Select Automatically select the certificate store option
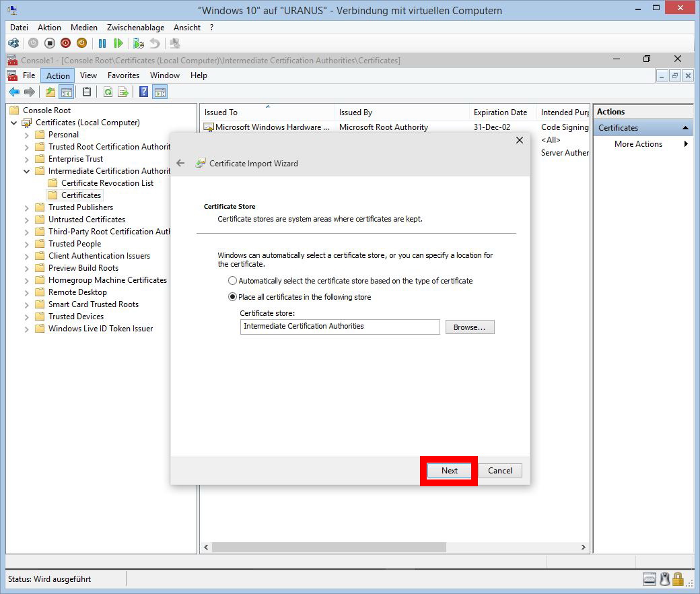Image resolution: width=700 pixels, height=594 pixels. (233, 281)
